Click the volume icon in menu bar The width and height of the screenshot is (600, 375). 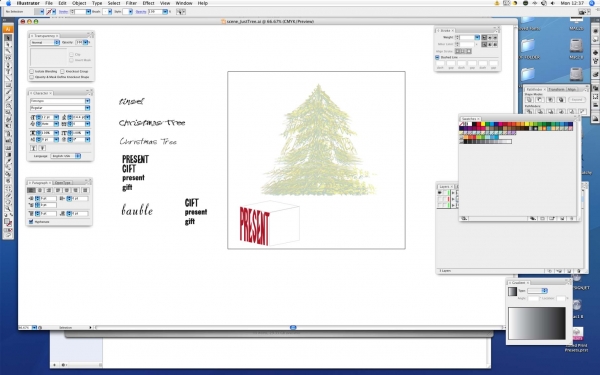[x=553, y=3]
